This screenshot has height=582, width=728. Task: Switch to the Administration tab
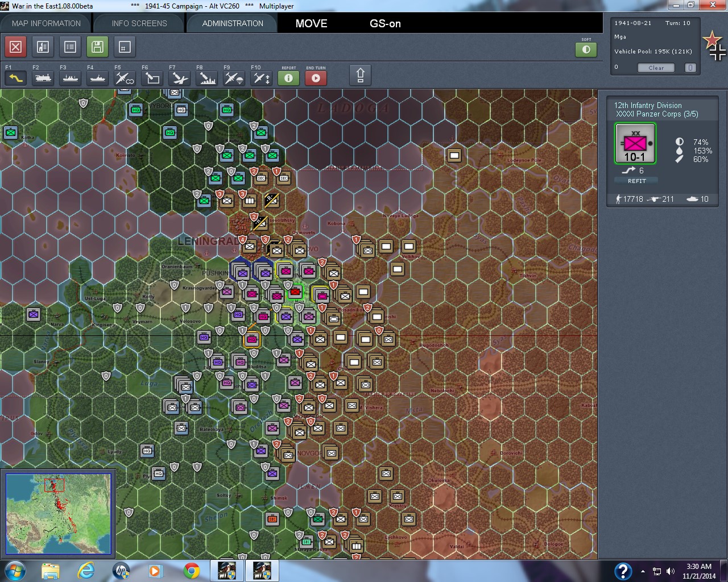[x=233, y=23]
